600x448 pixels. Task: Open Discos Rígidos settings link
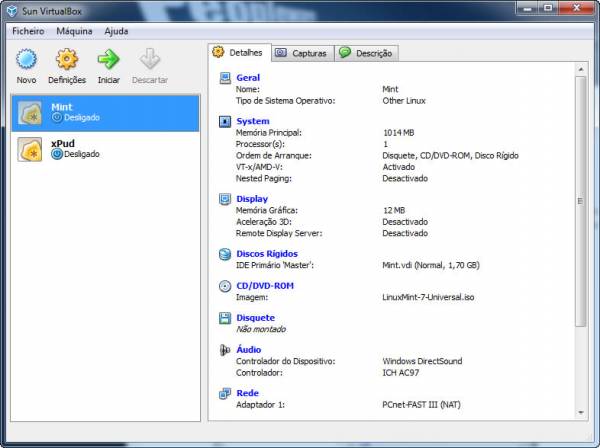[x=266, y=254]
